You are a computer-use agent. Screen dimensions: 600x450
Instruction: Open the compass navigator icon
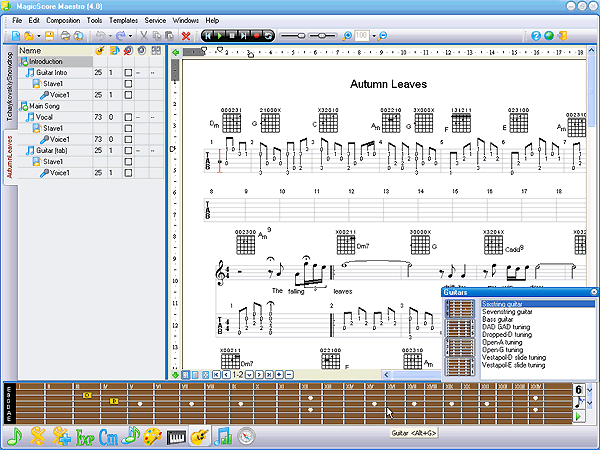tap(246, 436)
